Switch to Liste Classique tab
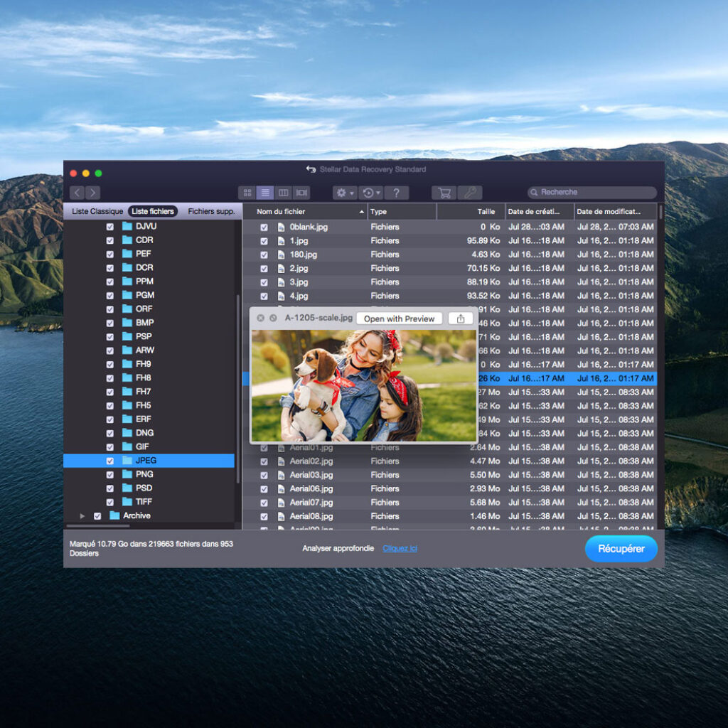Screen dimensions: 728x728 (x=97, y=211)
